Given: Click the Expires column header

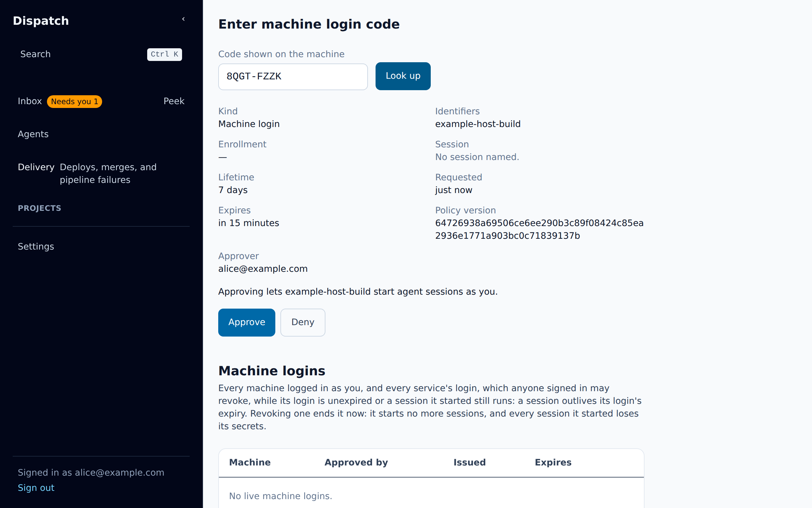Looking at the screenshot, I should [553, 462].
